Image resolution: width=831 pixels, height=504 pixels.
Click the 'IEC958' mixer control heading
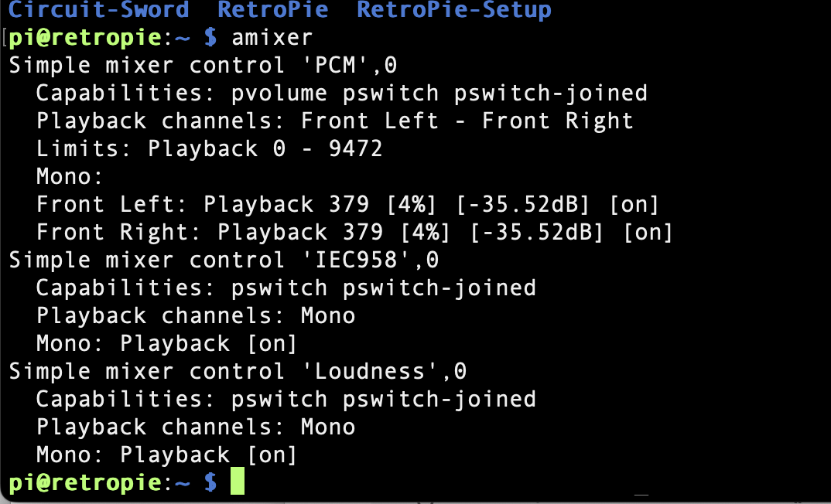click(224, 260)
